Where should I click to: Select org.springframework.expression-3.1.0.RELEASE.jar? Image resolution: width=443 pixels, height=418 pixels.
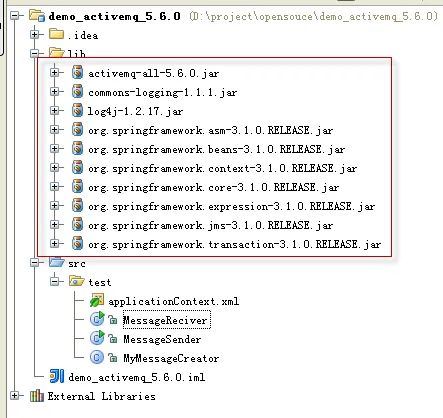point(231,206)
